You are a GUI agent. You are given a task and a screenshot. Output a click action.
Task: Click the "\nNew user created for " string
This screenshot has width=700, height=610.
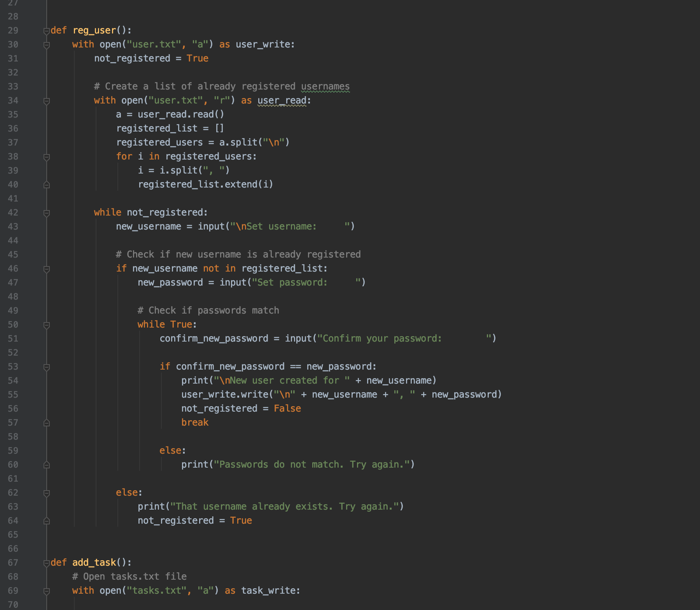(282, 380)
